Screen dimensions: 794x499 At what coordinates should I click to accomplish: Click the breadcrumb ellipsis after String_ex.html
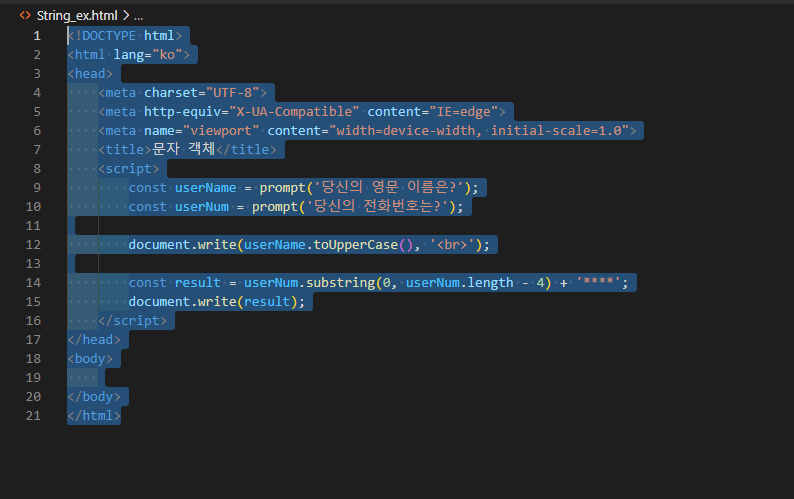[x=138, y=16]
